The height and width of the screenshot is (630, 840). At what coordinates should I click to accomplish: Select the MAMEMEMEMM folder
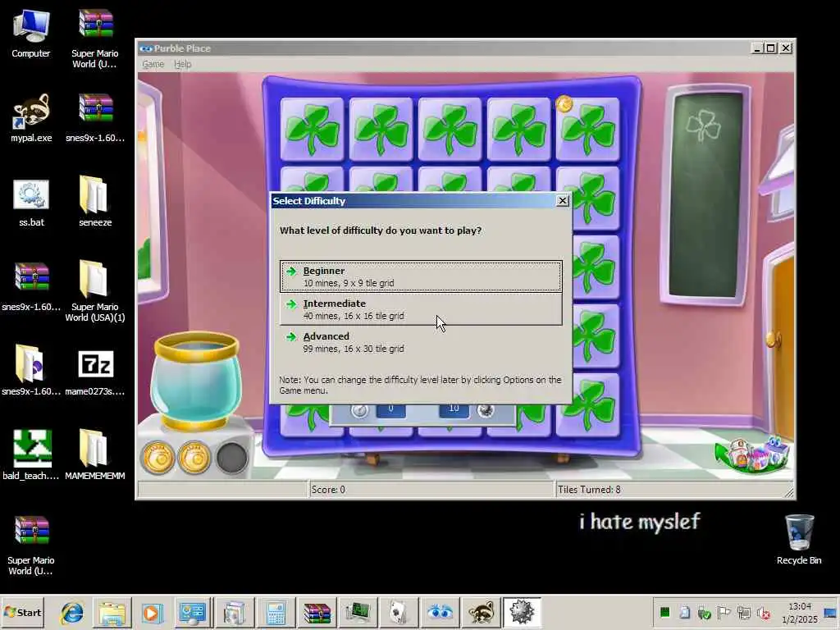tap(95, 454)
